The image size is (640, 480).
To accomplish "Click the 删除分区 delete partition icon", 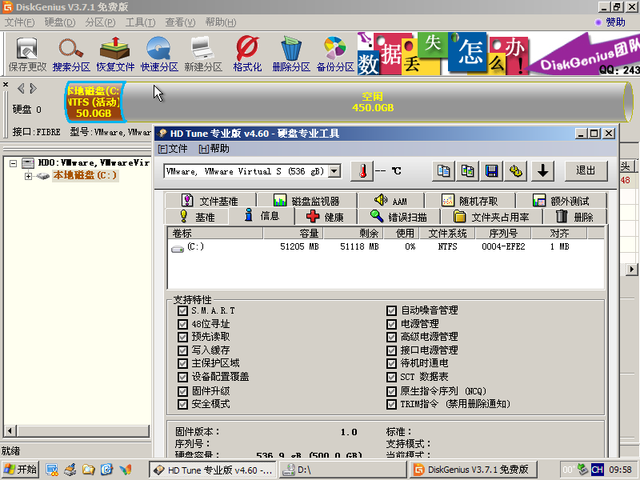I will [x=291, y=54].
